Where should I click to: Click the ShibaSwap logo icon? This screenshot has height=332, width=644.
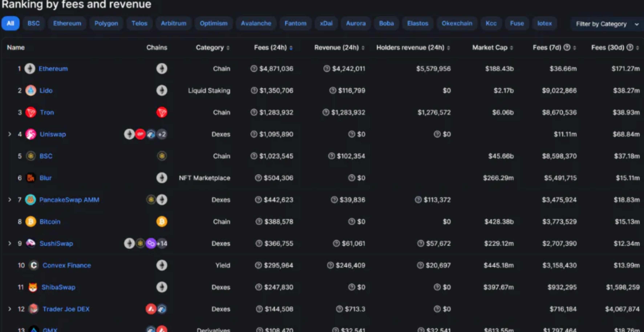tap(33, 287)
